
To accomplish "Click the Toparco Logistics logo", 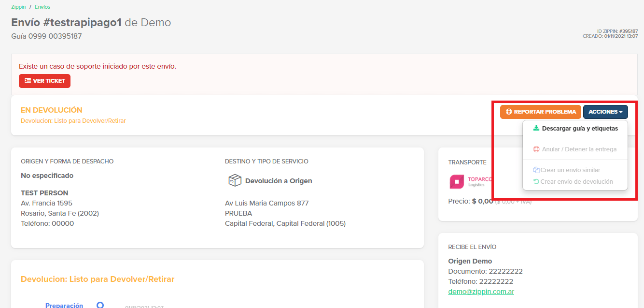I will (x=471, y=182).
